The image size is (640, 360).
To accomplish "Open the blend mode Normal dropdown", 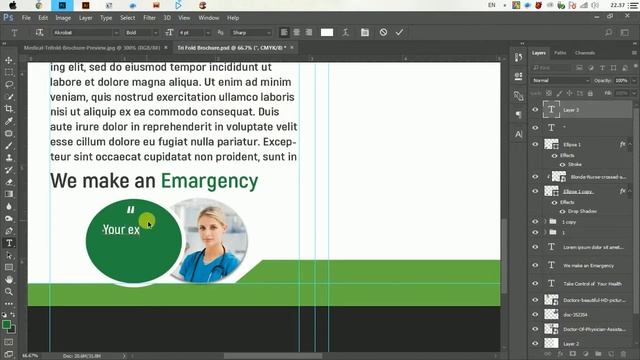I will (560, 80).
